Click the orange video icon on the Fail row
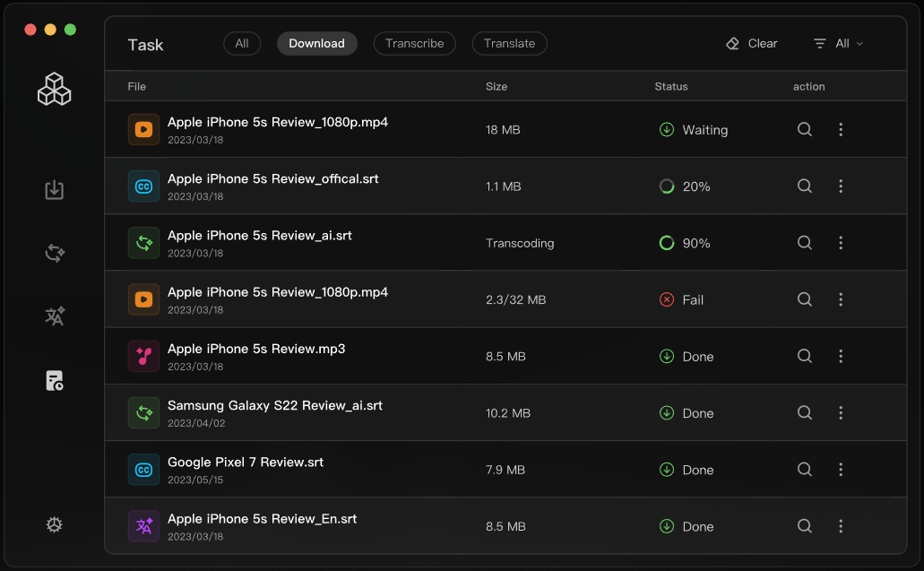Screen dimensions: 924x571 click(x=143, y=299)
